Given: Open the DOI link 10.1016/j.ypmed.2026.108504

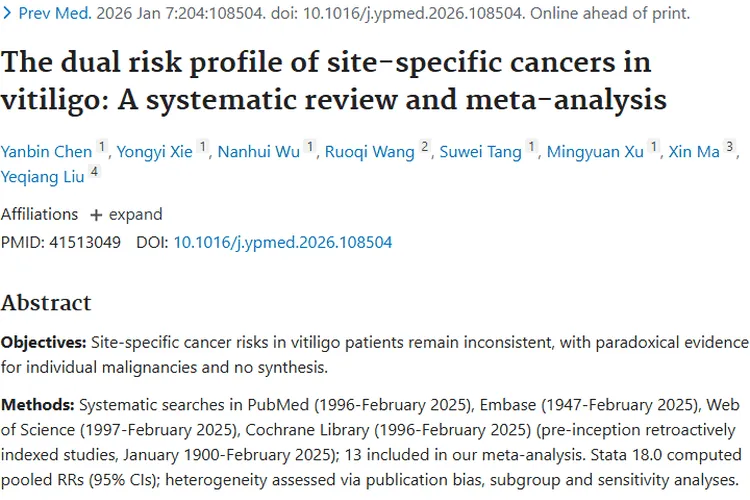Looking at the screenshot, I should [x=282, y=242].
